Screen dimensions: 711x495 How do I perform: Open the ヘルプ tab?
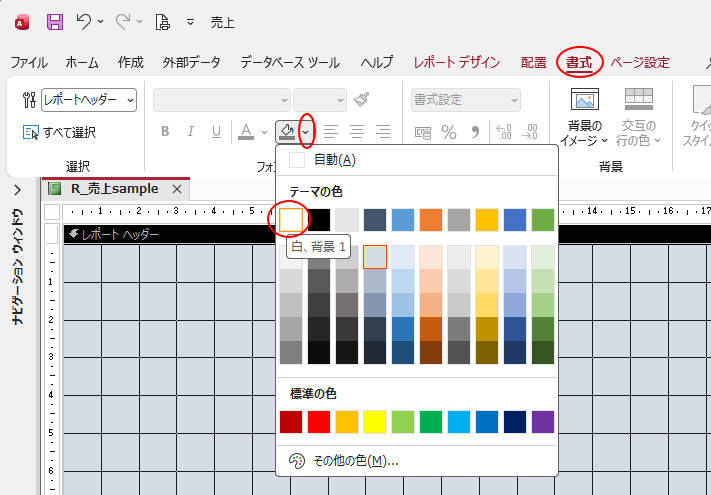pyautogui.click(x=377, y=62)
